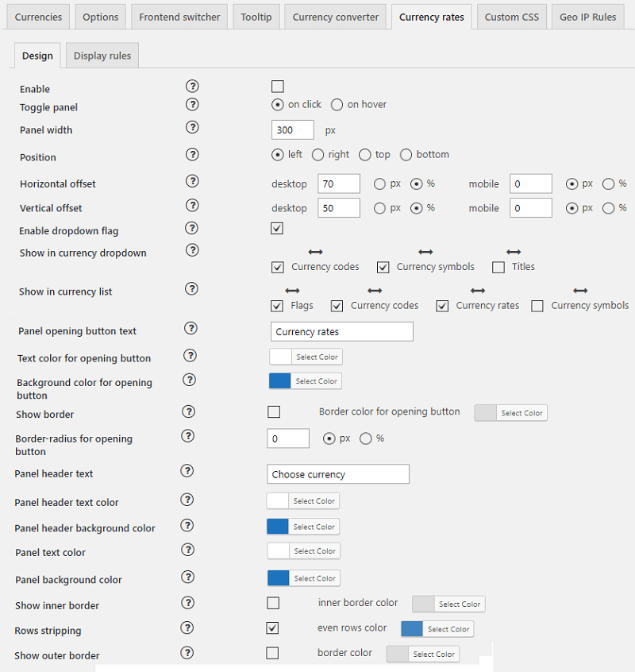This screenshot has height=672, width=635.
Task: Enable Currency symbols in currency list
Action: pos(537,306)
